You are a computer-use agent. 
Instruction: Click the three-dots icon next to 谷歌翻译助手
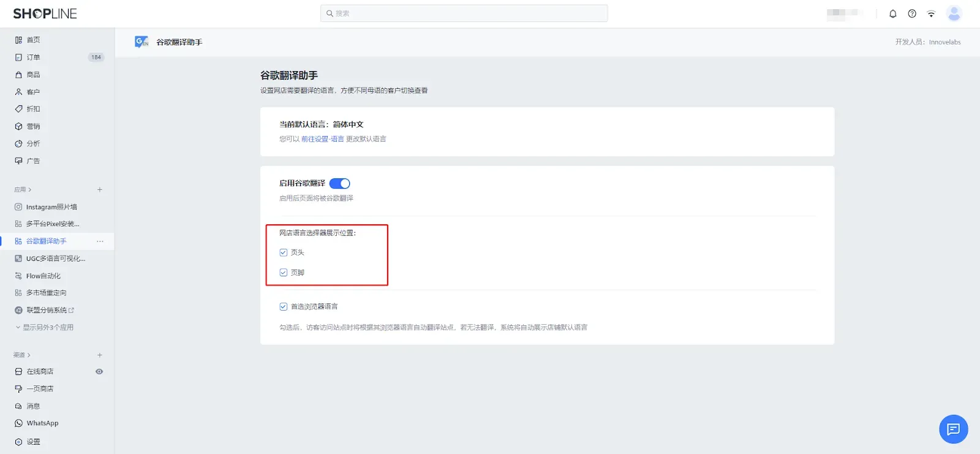(100, 241)
